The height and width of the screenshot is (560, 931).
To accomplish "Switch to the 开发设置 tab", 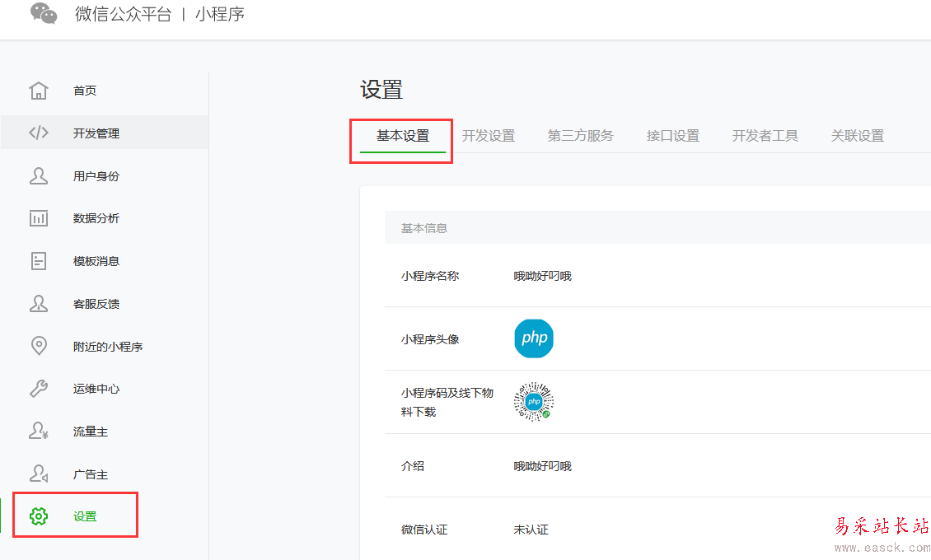I will tap(489, 136).
